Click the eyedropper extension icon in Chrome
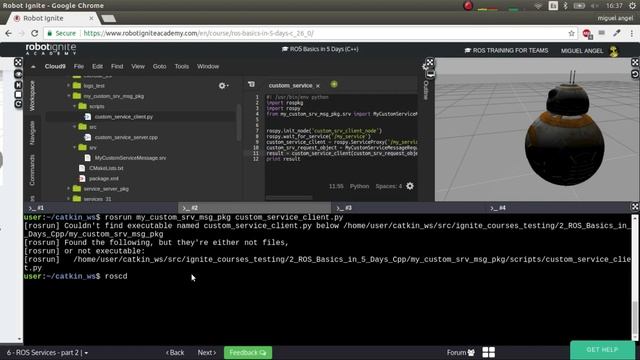Viewport: 640px width, 360px height. (617, 33)
